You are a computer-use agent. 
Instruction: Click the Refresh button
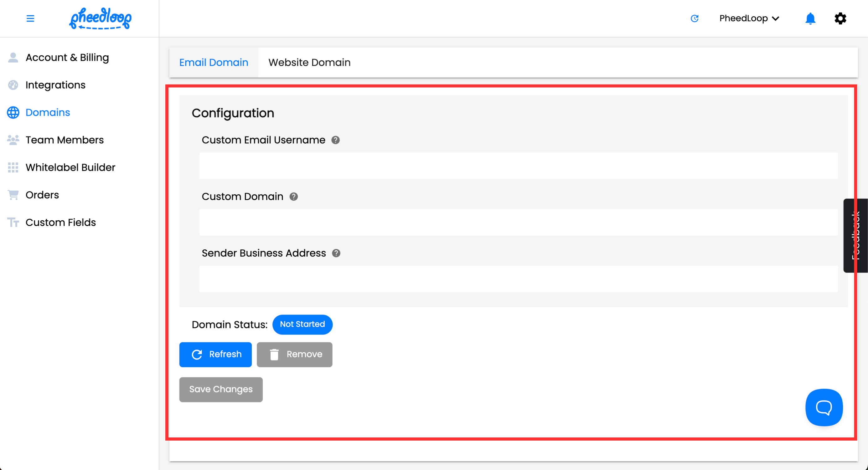(215, 355)
